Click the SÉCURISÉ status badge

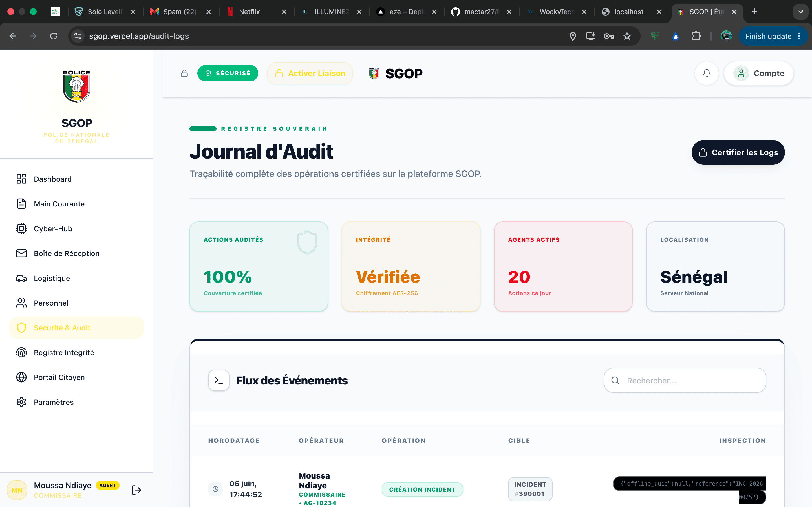pyautogui.click(x=228, y=73)
